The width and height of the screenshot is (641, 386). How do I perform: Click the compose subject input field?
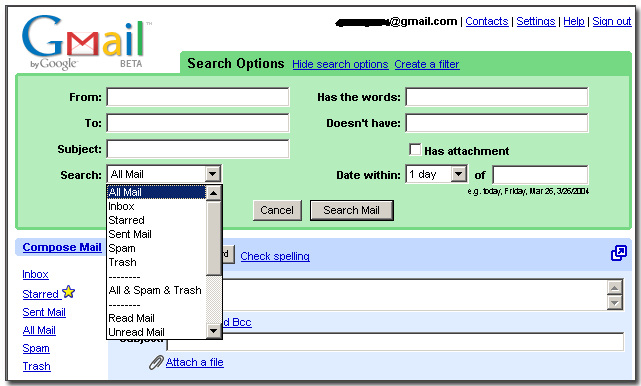[x=396, y=342]
